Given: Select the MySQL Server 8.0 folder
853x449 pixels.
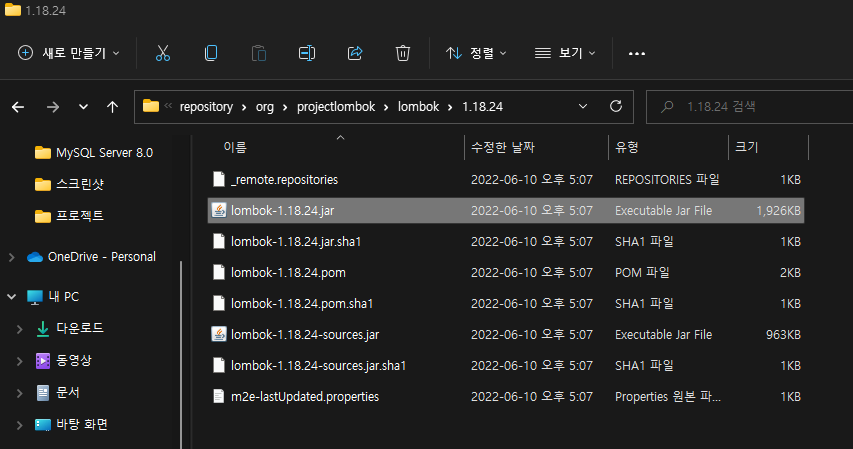Looking at the screenshot, I should (94, 153).
